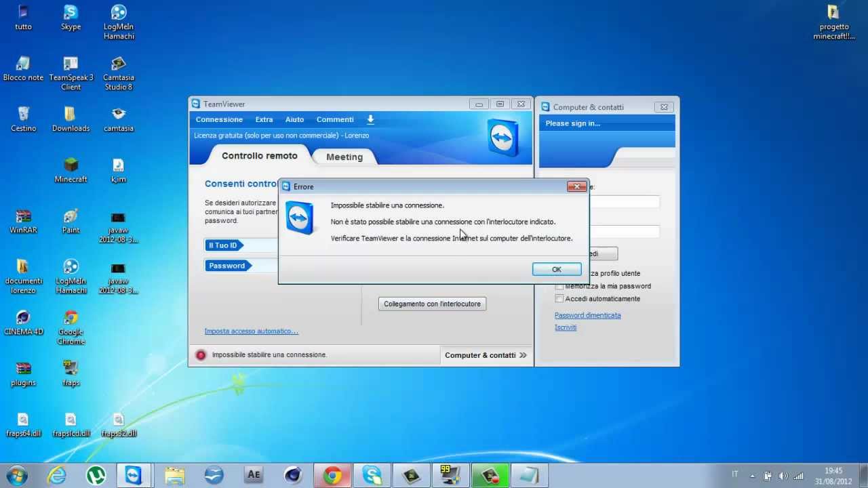Click the TeamViewer icon inside the Errore dialog
This screenshot has height=488, width=868.
300,218
